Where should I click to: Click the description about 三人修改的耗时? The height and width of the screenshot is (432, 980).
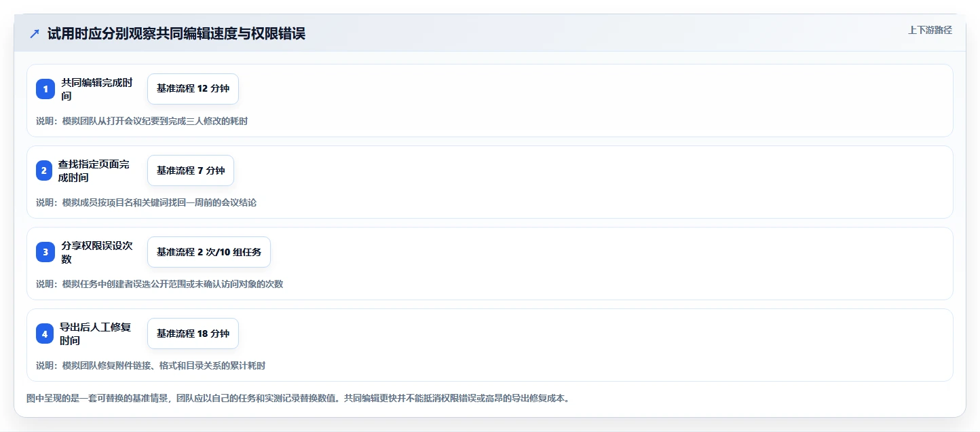pyautogui.click(x=142, y=121)
